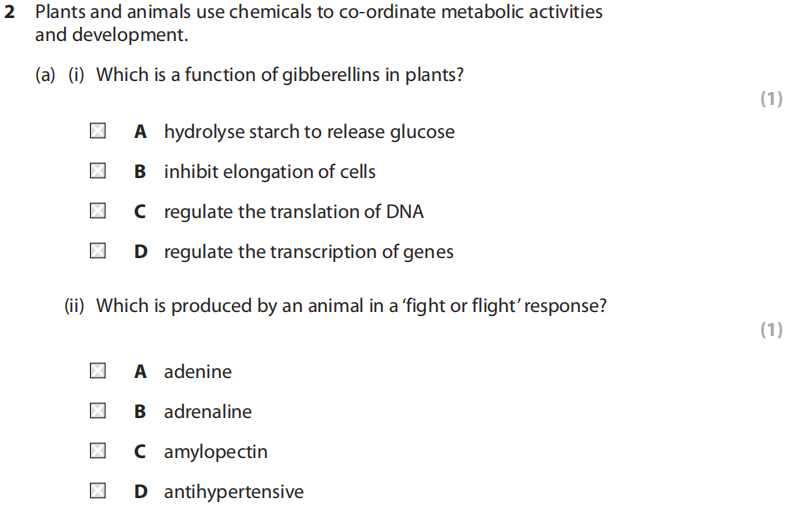The width and height of the screenshot is (792, 518).
Task: Select checkbox for 'inhibit elongation of cells'
Action: (97, 171)
